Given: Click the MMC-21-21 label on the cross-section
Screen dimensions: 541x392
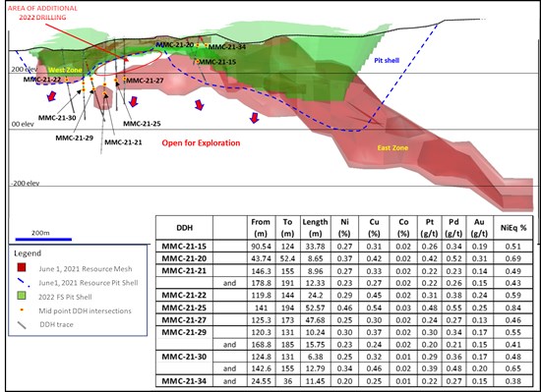Looking at the screenshot, I should (x=123, y=142).
